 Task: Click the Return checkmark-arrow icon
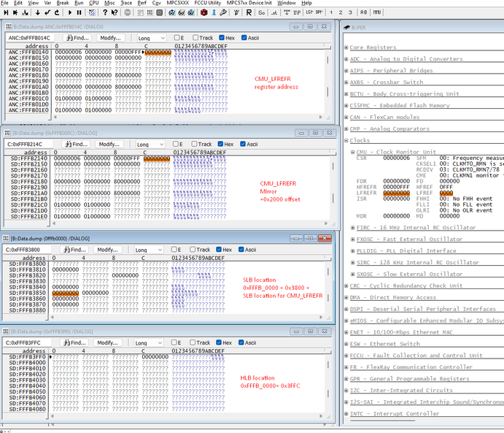47,12
